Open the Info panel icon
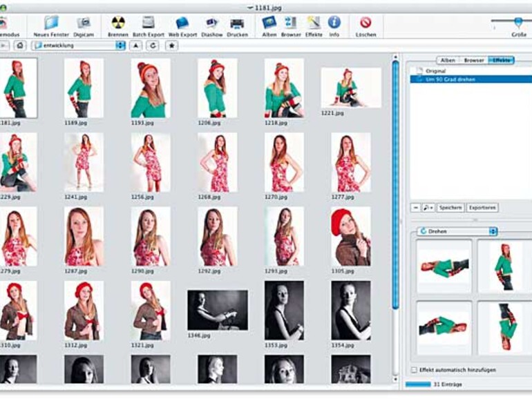 tap(334, 23)
